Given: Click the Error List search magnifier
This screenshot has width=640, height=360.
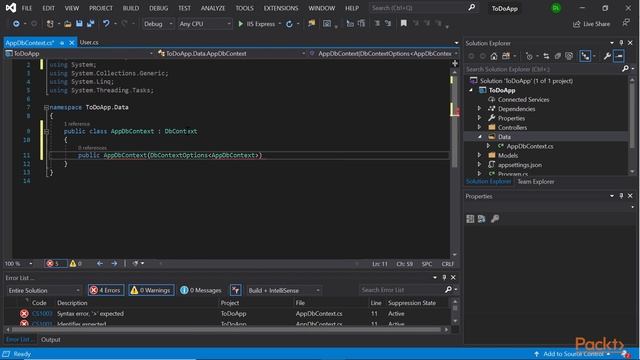Looking at the screenshot, I should click(448, 290).
